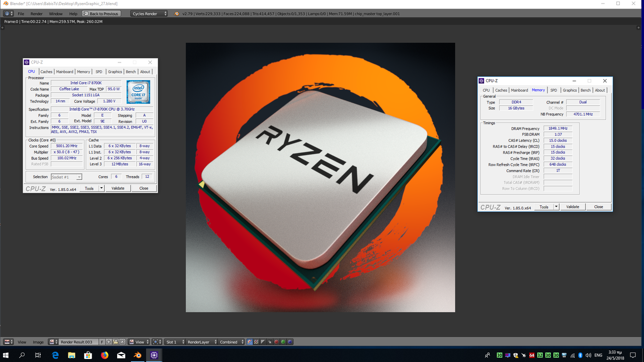The width and height of the screenshot is (644, 362).
Task: Click the Render Result.003 image name field
Action: click(x=78, y=342)
